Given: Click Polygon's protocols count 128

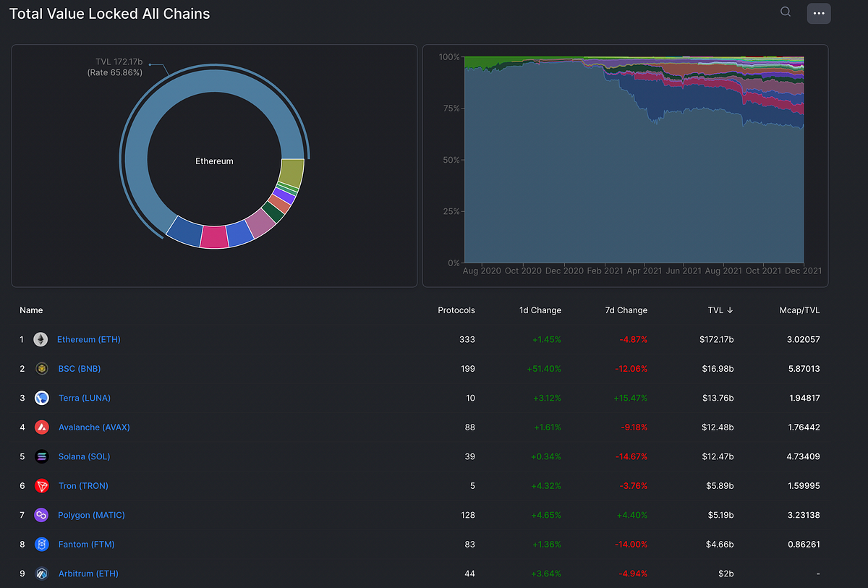Looking at the screenshot, I should click(467, 515).
